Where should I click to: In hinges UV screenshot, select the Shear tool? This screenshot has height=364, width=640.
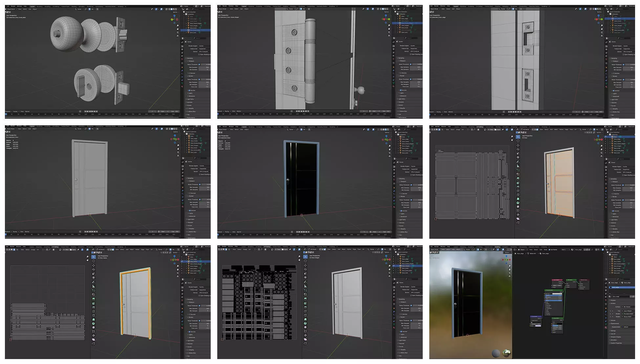click(x=305, y=339)
